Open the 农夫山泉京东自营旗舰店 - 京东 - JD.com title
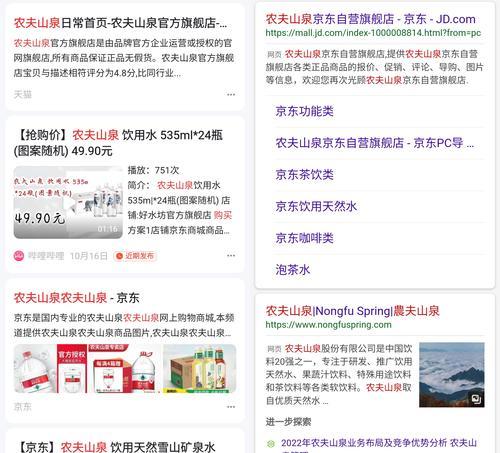The height and width of the screenshot is (453, 500). click(370, 19)
